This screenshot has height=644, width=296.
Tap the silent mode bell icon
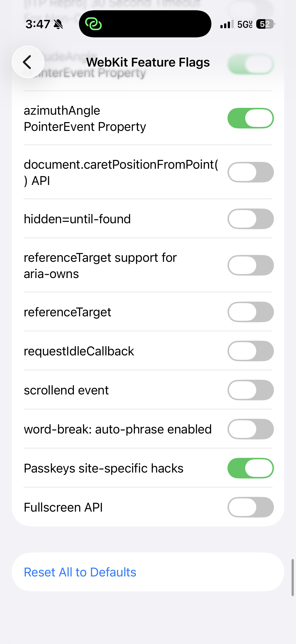click(x=58, y=24)
